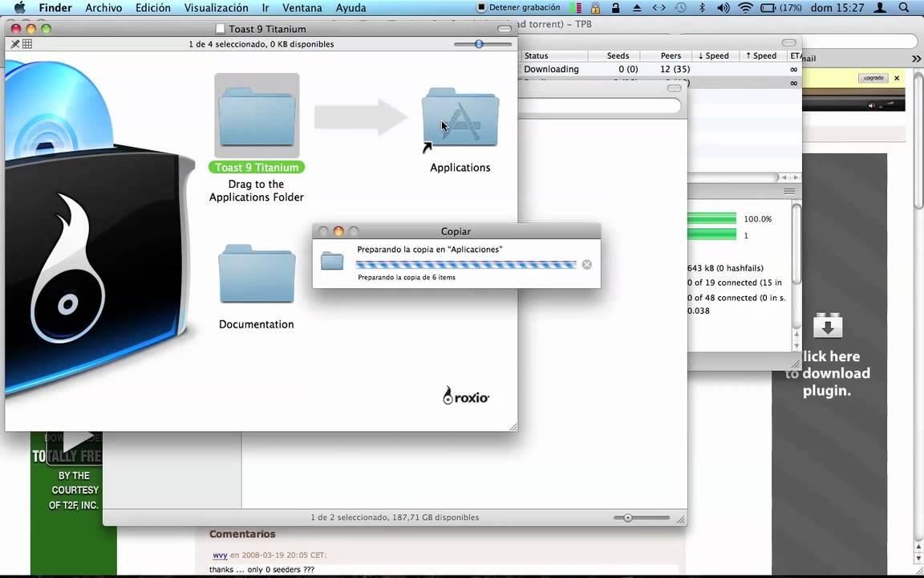Open the Archivo menu

click(x=103, y=8)
